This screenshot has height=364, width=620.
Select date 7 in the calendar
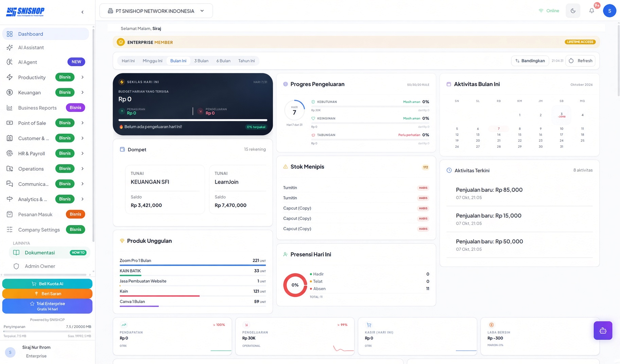click(499, 129)
